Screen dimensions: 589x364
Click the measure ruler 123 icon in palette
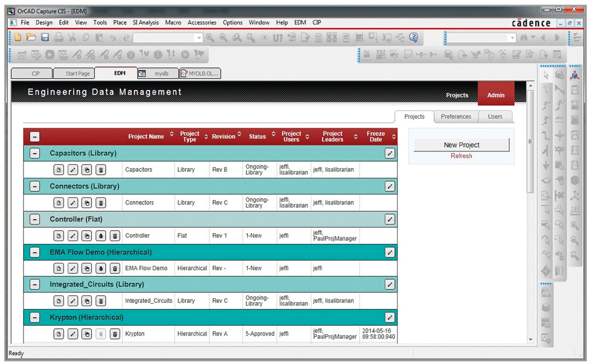574,210
